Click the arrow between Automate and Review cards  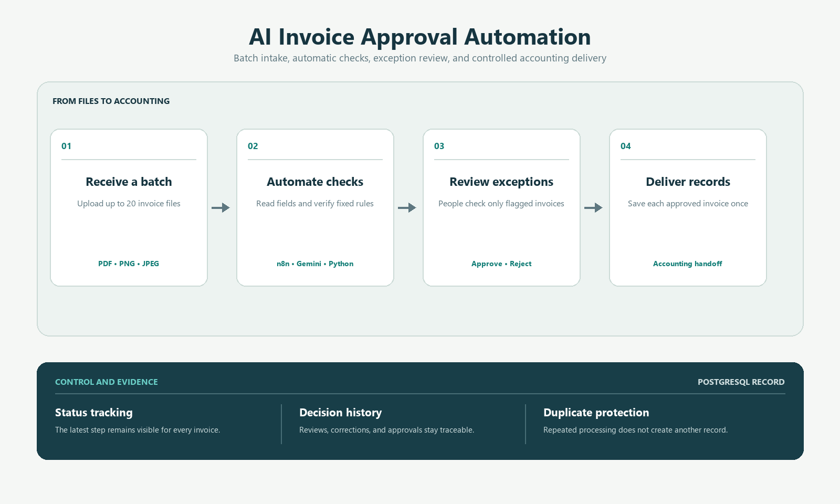tap(407, 208)
